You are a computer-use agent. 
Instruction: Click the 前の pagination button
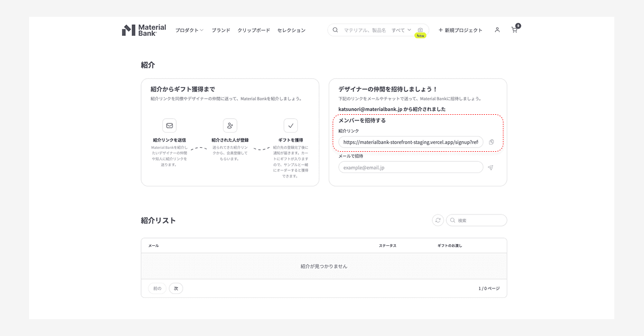coord(157,288)
